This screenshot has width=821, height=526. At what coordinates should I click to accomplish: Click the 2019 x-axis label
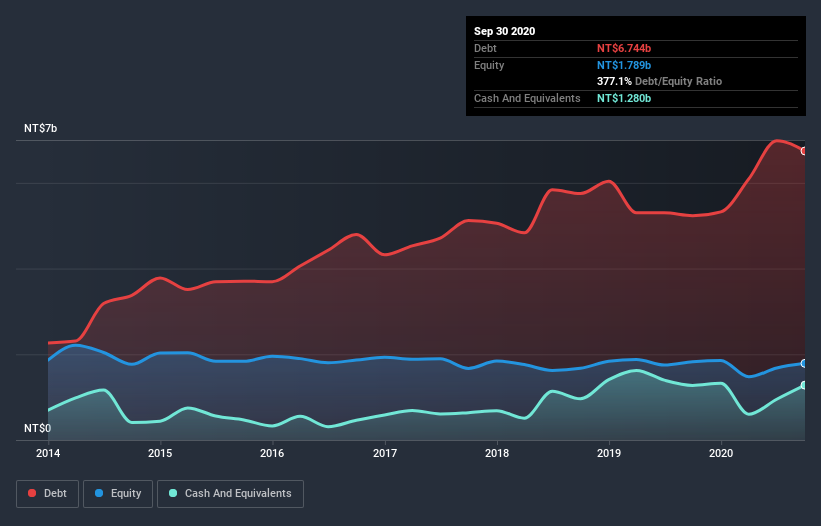(609, 453)
